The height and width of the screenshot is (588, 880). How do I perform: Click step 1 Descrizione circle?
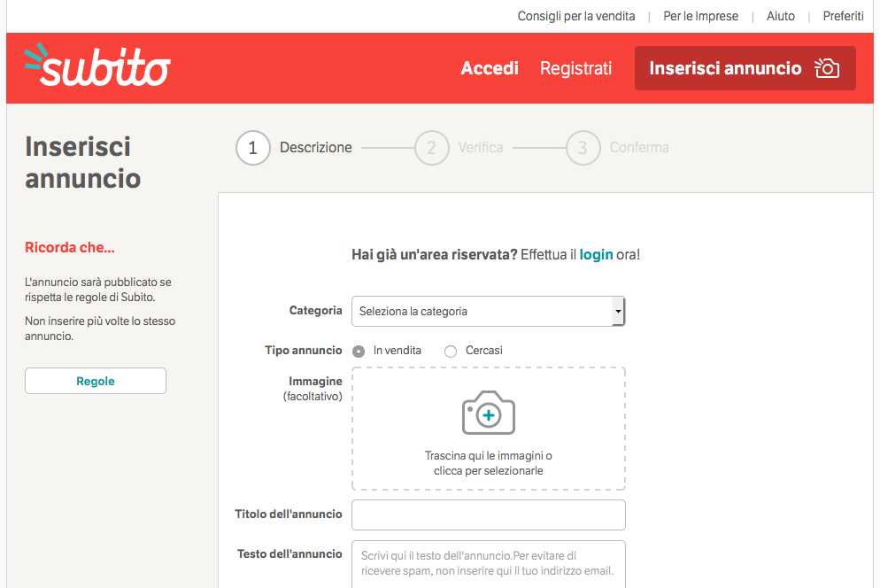click(x=253, y=148)
